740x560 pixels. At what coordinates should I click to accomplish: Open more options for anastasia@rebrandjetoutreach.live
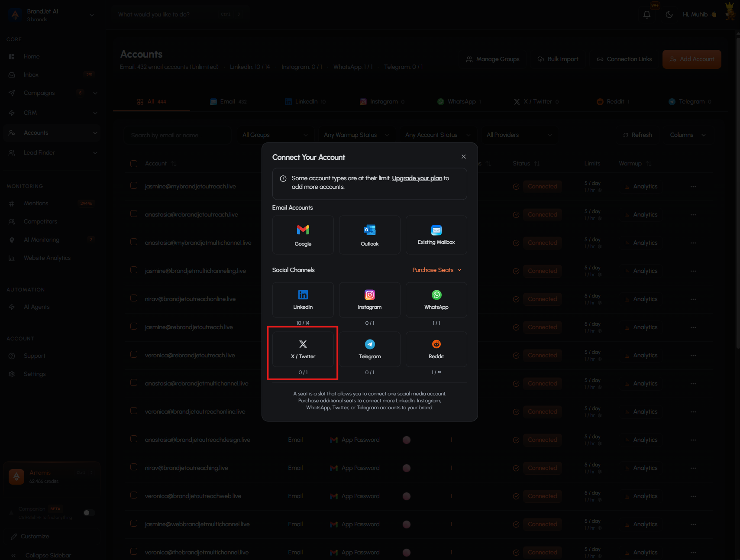click(x=693, y=214)
